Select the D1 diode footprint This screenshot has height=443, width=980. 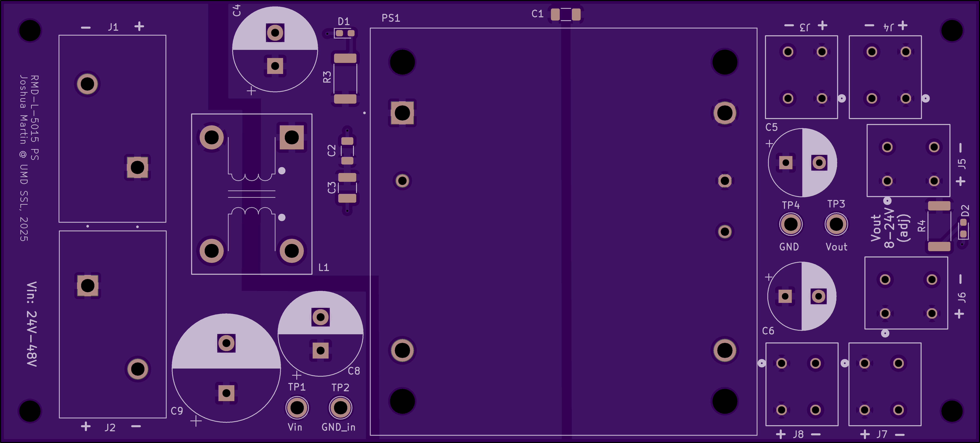pos(345,33)
